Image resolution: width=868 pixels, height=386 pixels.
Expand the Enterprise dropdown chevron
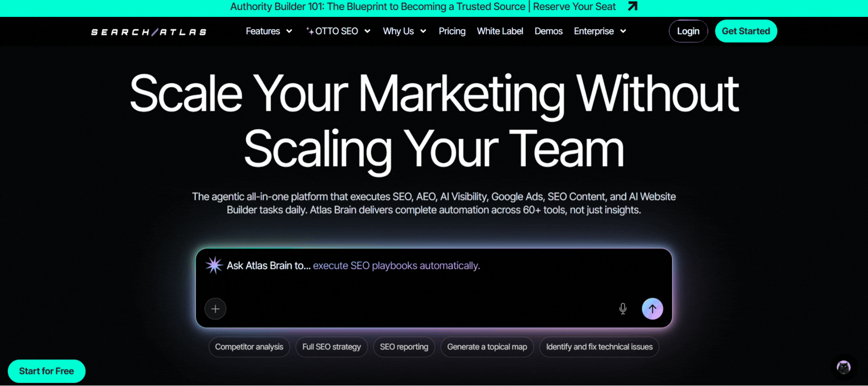tap(623, 31)
